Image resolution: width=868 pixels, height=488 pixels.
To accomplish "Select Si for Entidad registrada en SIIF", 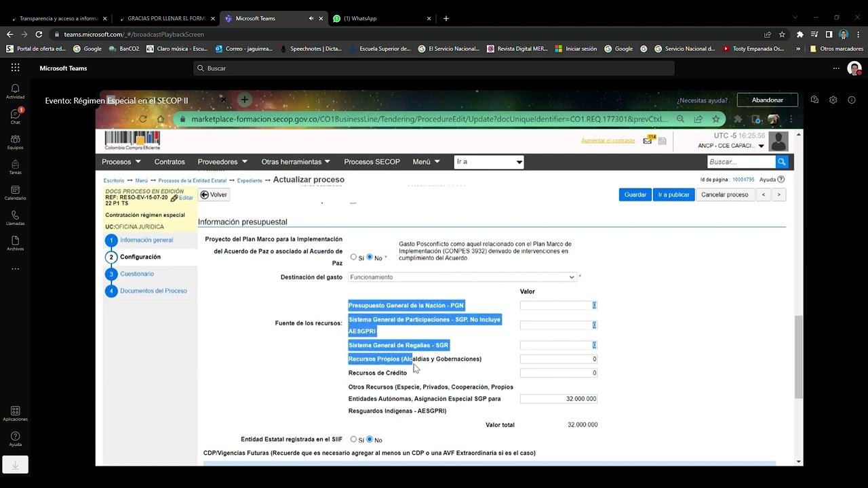I will [x=353, y=439].
